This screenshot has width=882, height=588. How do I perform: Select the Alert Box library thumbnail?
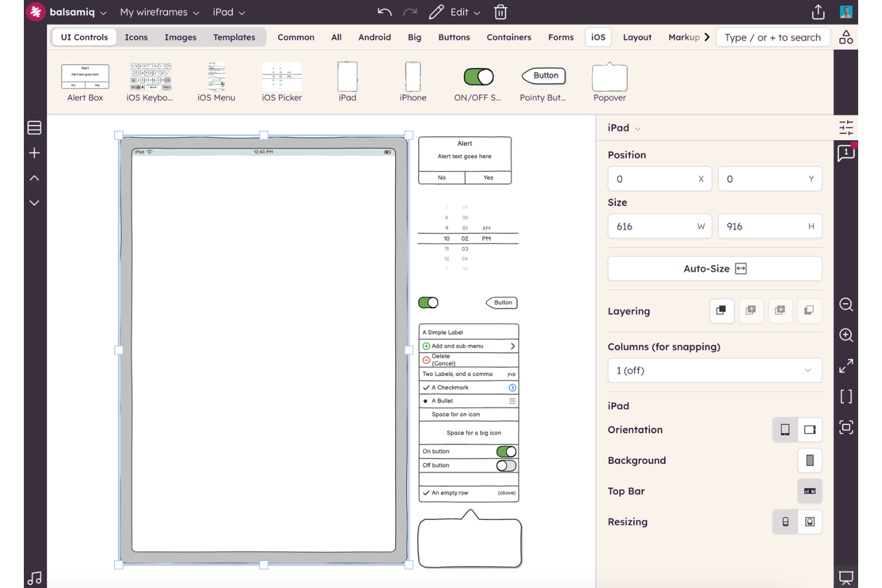point(85,82)
